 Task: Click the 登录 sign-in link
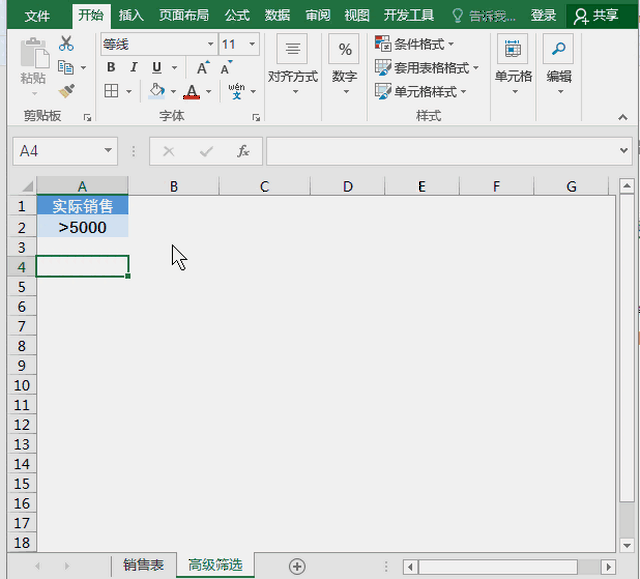point(543,16)
